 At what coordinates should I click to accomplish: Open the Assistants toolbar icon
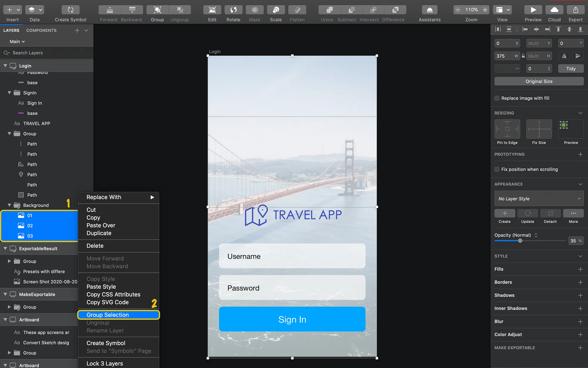(x=430, y=10)
